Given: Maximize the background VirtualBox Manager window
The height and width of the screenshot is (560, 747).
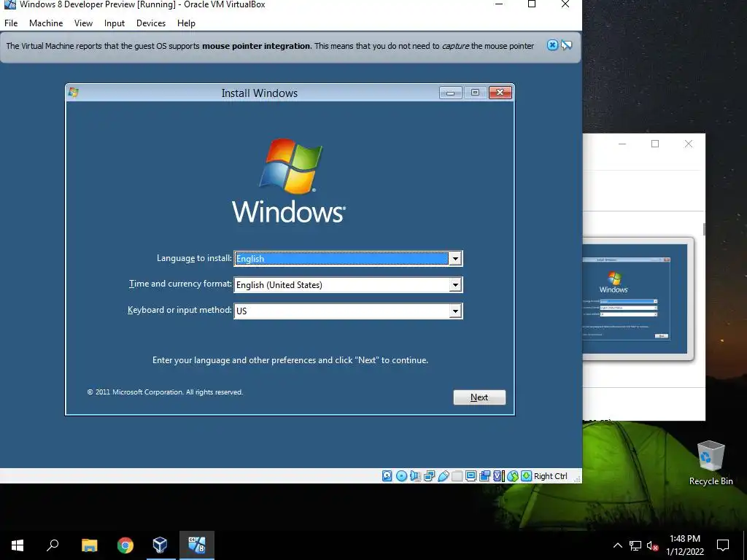Looking at the screenshot, I should (x=655, y=144).
